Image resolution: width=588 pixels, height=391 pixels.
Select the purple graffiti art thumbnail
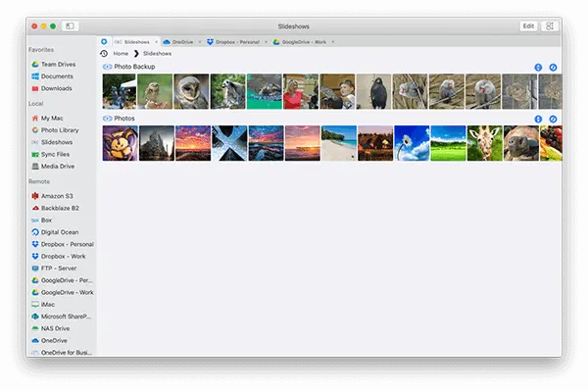[120, 143]
